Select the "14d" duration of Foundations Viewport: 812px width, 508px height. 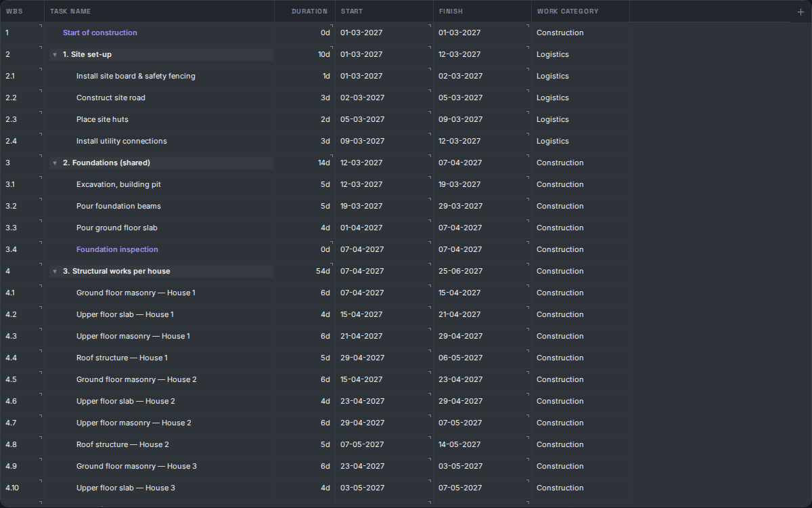click(324, 163)
